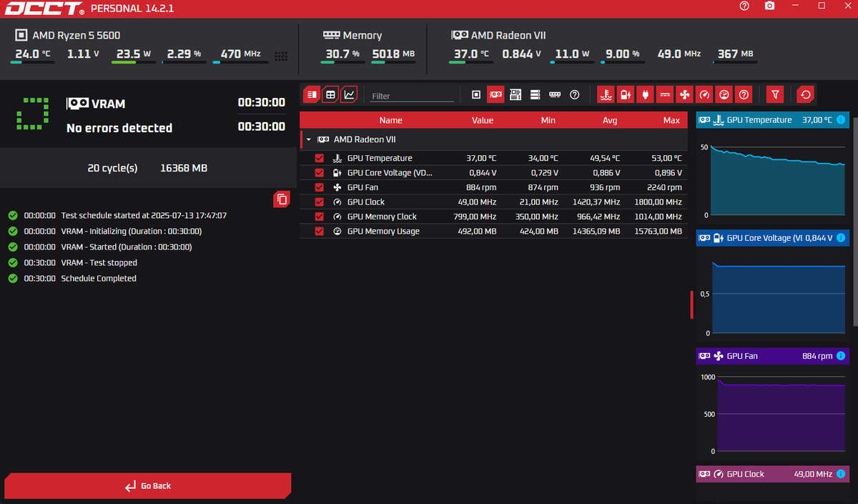Uncheck the GPU Memory Usage sensor
This screenshot has height=504, width=858.
pyautogui.click(x=319, y=231)
